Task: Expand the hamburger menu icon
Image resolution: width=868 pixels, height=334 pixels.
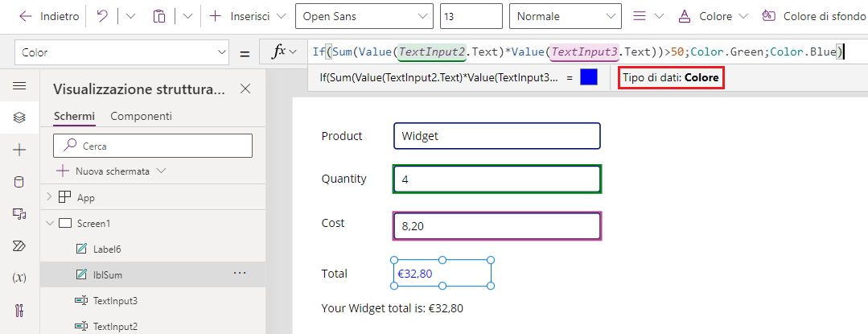Action: pos(19,85)
